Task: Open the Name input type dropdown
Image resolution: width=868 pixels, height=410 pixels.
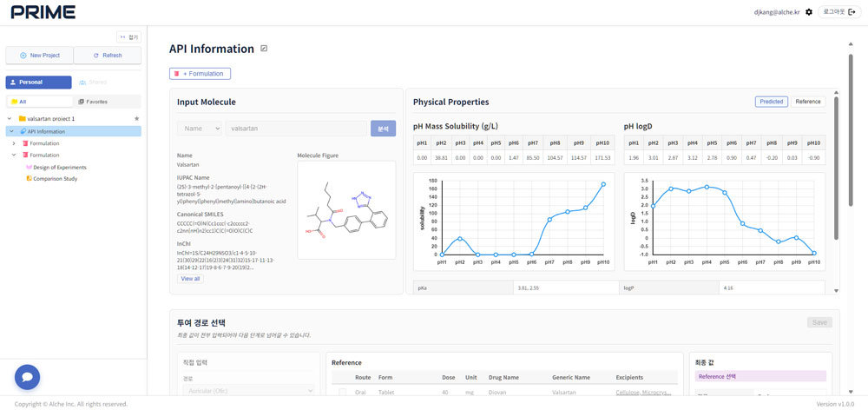Action: point(199,129)
